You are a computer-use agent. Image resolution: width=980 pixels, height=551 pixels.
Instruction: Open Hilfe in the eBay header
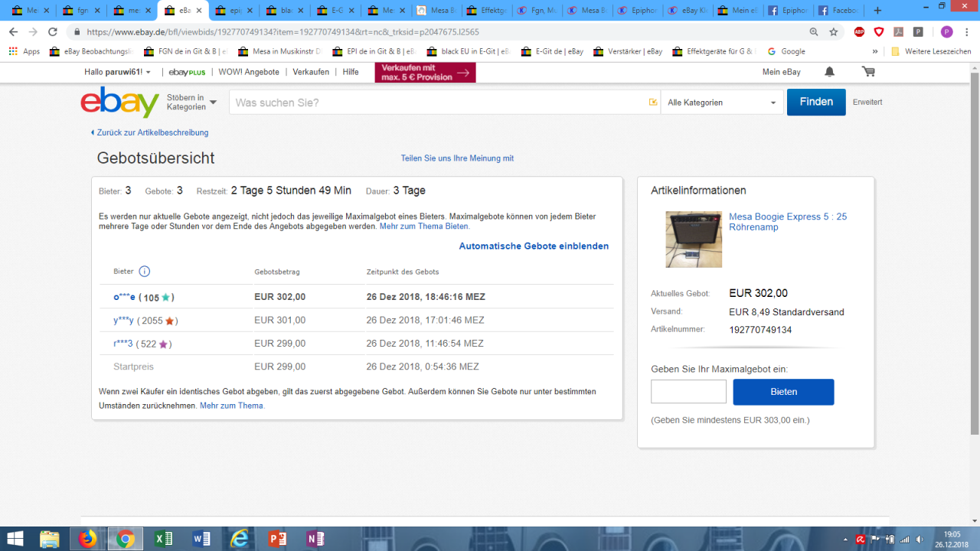351,72
